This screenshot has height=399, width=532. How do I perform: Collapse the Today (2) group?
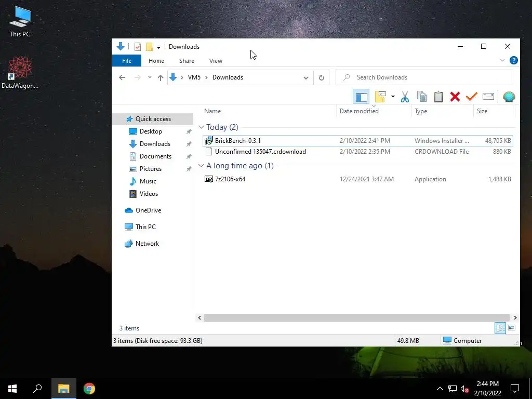tap(201, 127)
